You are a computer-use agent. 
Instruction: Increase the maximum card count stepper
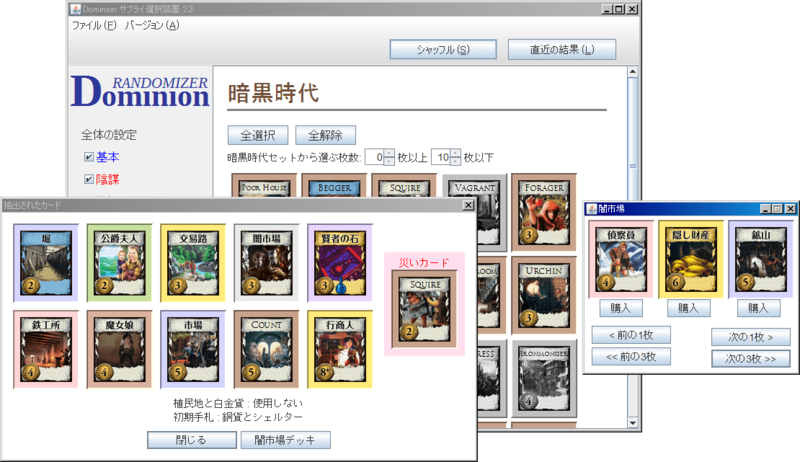(455, 153)
